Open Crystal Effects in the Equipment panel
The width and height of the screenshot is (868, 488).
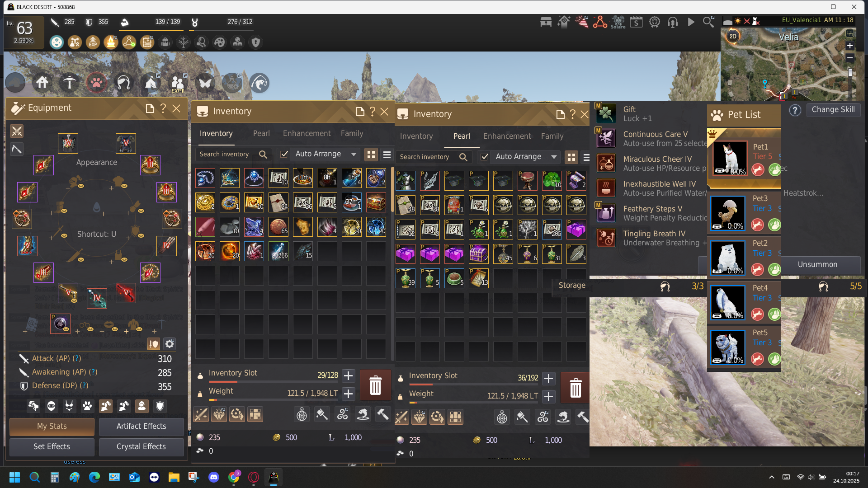pyautogui.click(x=141, y=446)
